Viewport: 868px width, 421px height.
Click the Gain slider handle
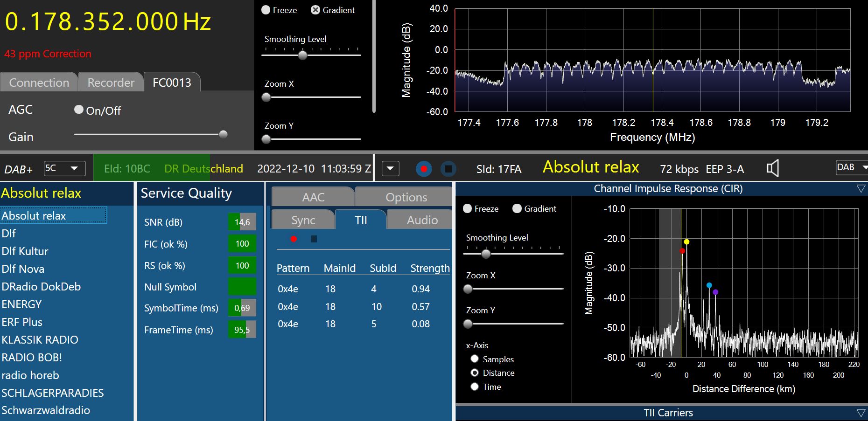[x=223, y=135]
